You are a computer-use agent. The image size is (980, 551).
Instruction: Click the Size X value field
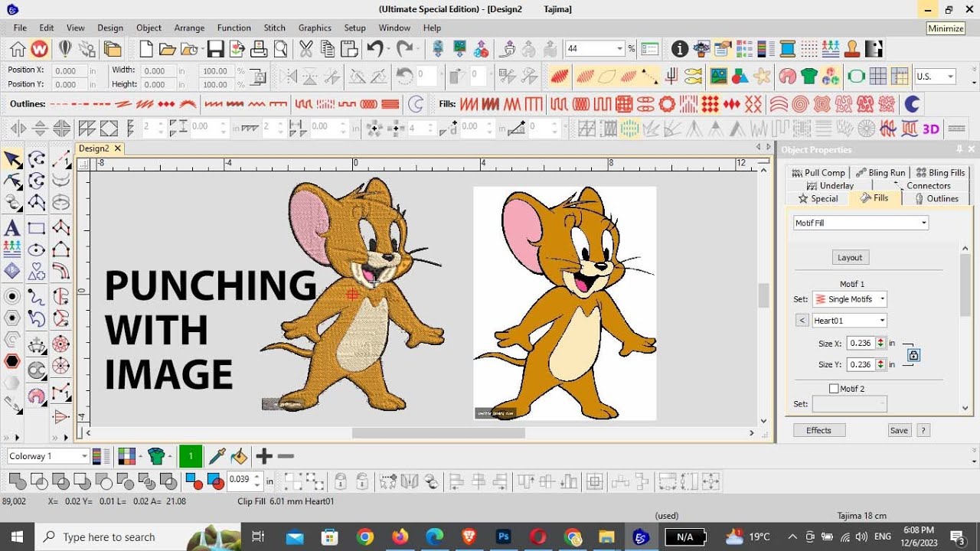[861, 343]
